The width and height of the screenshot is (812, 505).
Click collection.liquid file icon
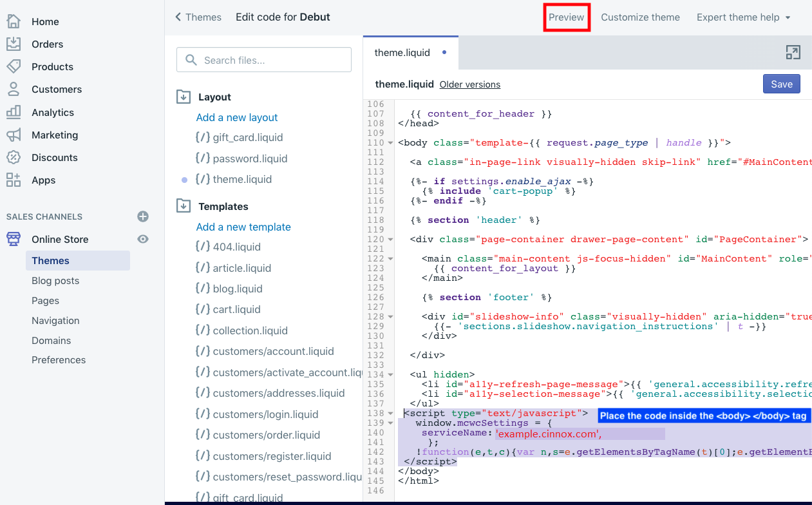pyautogui.click(x=202, y=330)
